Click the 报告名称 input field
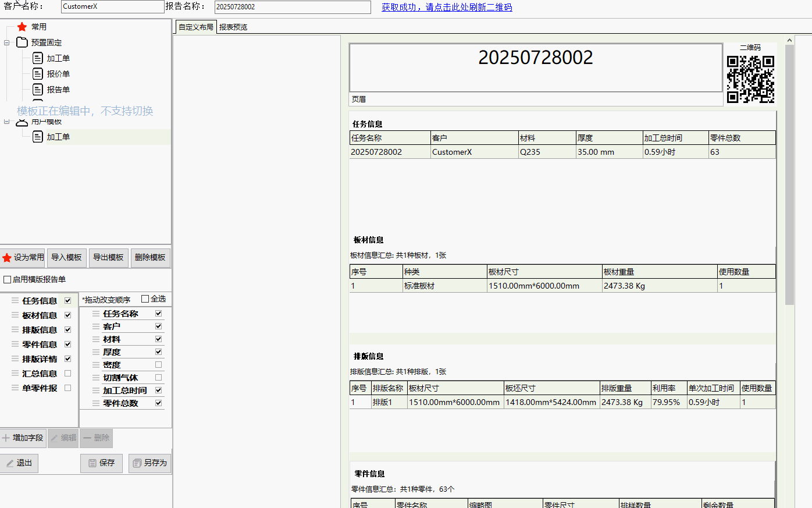The height and width of the screenshot is (508, 812). pos(292,7)
